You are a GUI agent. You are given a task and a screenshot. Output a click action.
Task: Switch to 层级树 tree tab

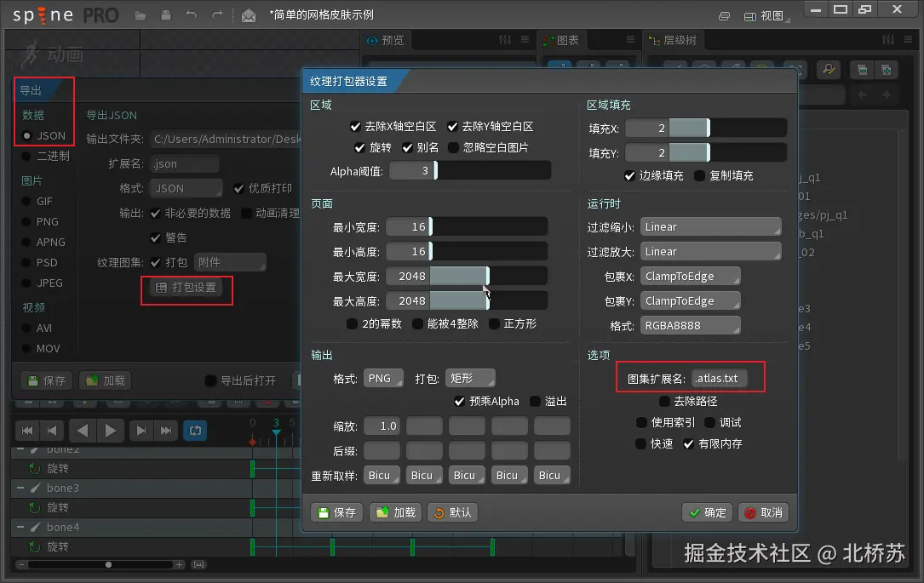click(x=673, y=40)
